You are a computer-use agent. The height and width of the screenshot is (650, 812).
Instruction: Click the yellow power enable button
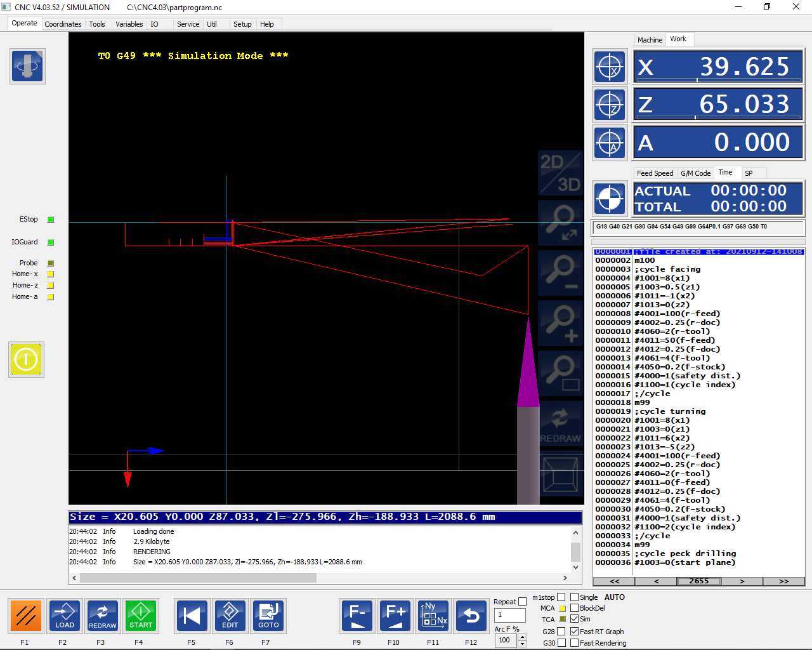click(26, 359)
